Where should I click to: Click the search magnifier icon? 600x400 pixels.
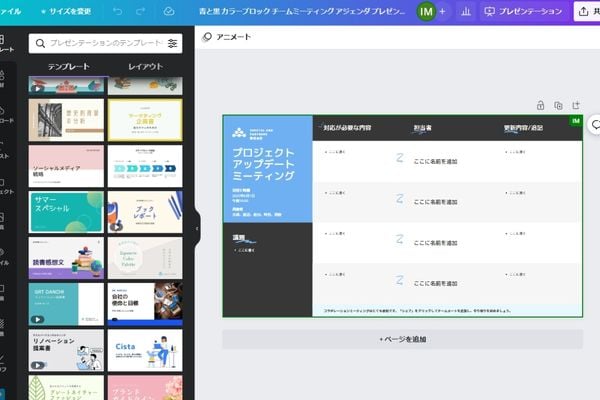click(x=40, y=43)
